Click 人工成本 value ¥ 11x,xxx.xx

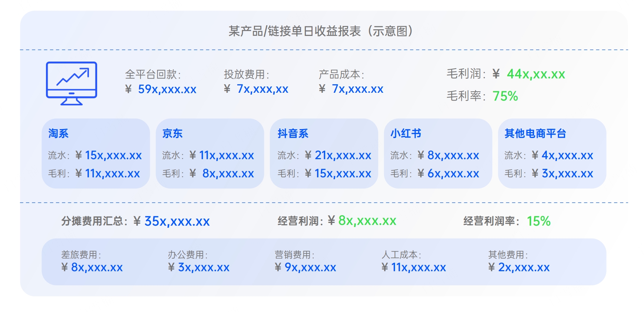coord(414,267)
